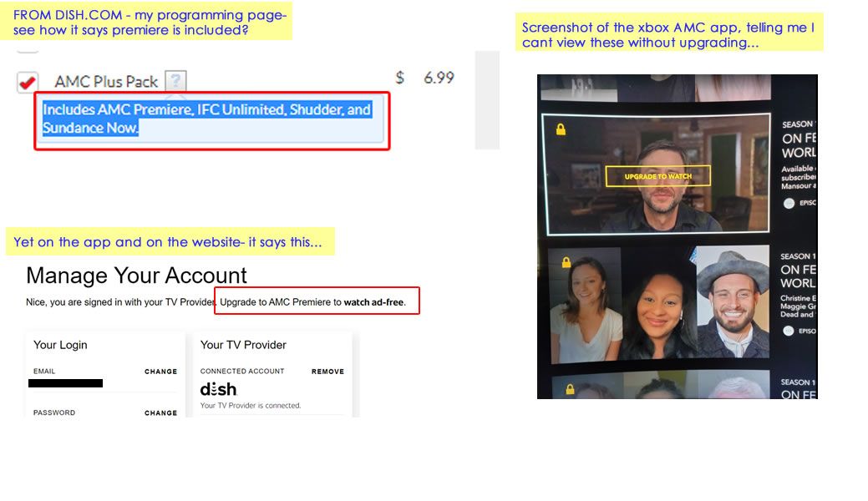This screenshot has width=868, height=501.
Task: Change the account password
Action: pyautogui.click(x=160, y=413)
